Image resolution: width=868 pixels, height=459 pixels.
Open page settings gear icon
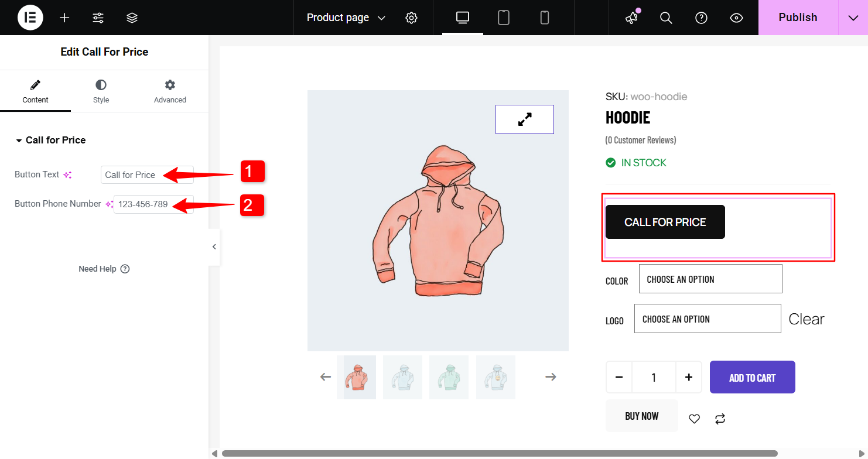point(411,18)
